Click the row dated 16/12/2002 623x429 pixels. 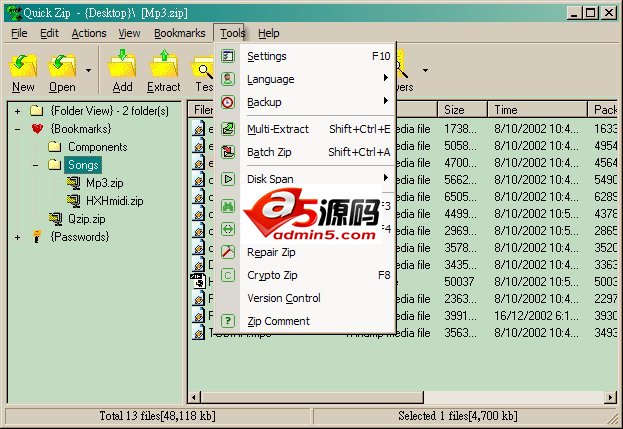403,316
